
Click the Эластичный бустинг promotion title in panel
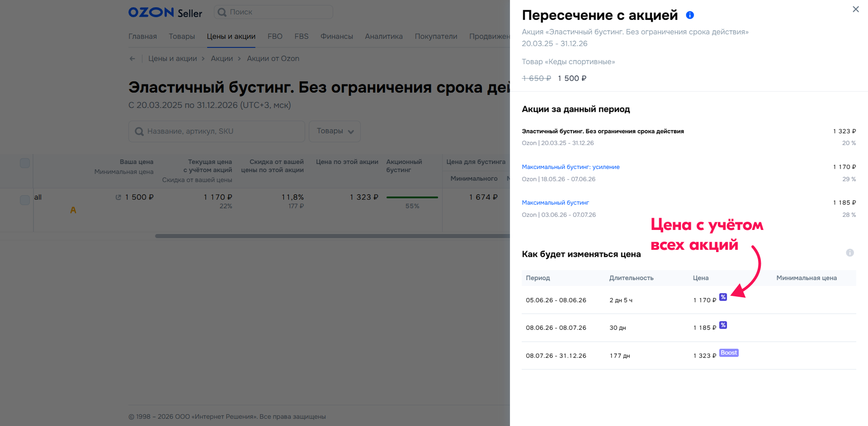(603, 131)
